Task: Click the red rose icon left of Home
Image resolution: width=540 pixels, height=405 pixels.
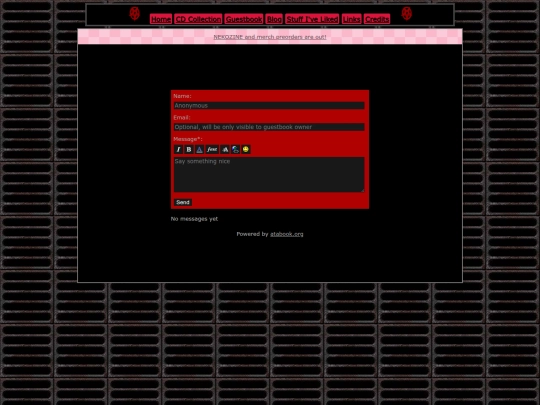Action: tap(135, 14)
